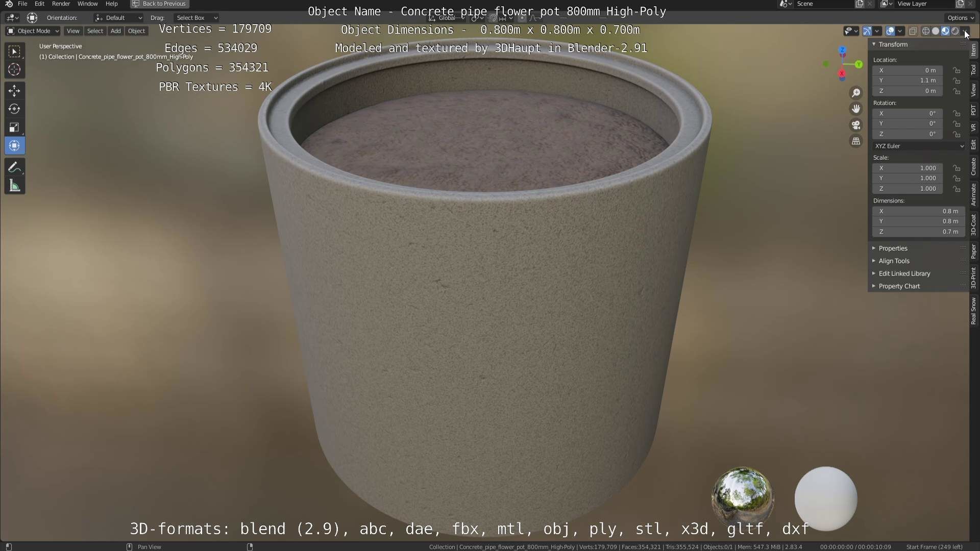Open Orientation Default dropdown
980x551 pixels.
[x=118, y=18]
